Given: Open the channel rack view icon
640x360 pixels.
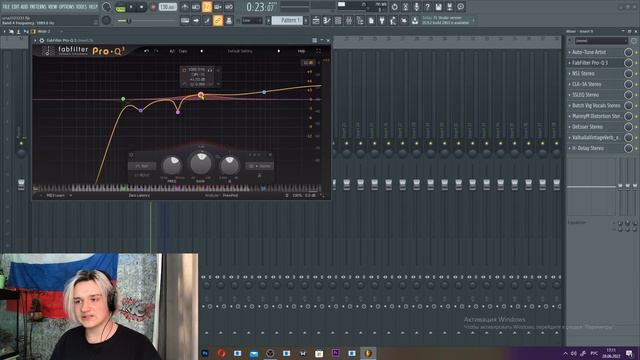Looking at the screenshot, I should pyautogui.click(x=338, y=20).
